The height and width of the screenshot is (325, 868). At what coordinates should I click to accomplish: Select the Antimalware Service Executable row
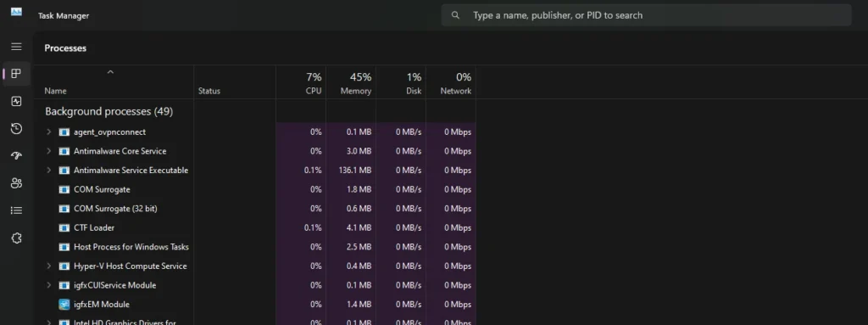[x=254, y=171]
